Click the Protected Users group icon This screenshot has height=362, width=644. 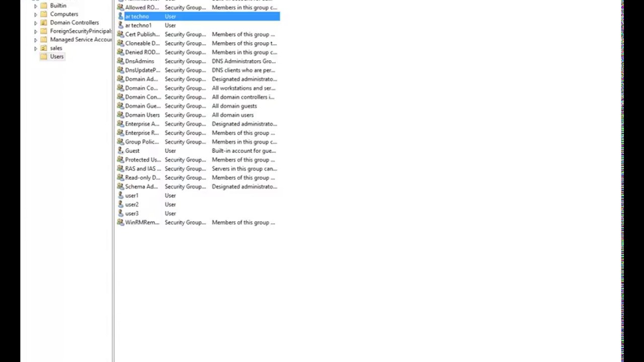[x=120, y=160]
